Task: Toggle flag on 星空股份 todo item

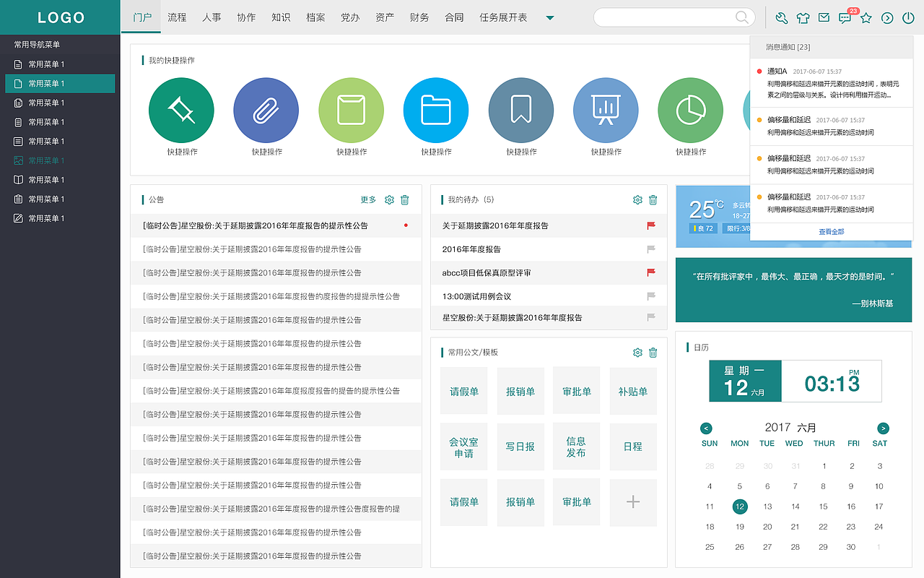Action: pyautogui.click(x=651, y=317)
